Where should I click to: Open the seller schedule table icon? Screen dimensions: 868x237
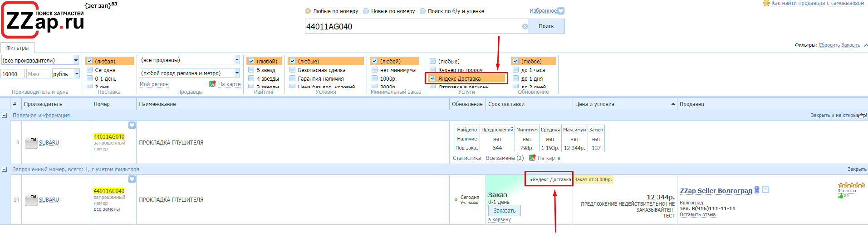(765, 190)
